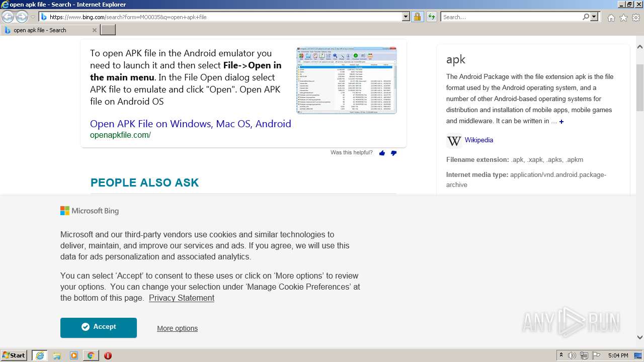The image size is (644, 362).
Task: Click the thumbs up helpful icon
Action: [x=382, y=153]
